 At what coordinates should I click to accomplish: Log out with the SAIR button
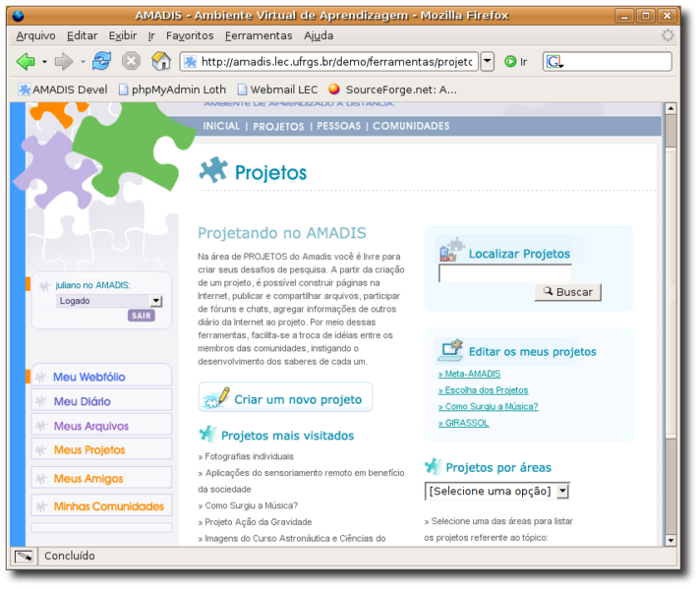click(141, 316)
